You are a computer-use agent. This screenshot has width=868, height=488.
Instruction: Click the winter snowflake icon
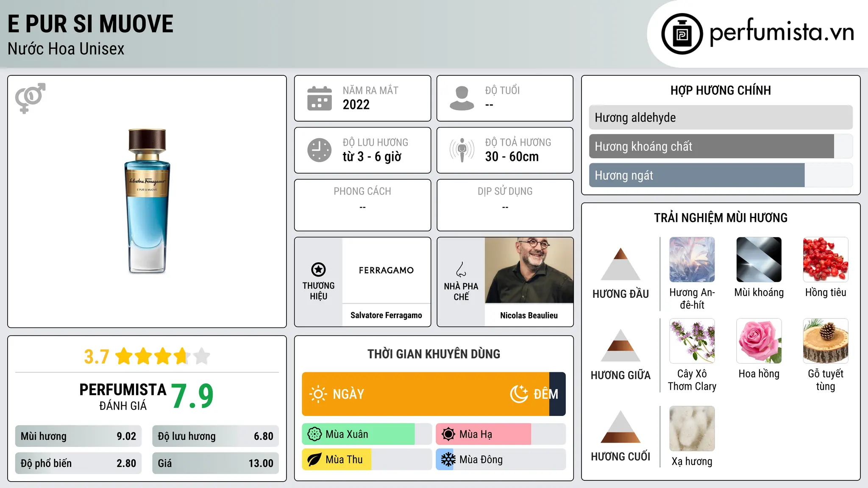click(x=448, y=460)
